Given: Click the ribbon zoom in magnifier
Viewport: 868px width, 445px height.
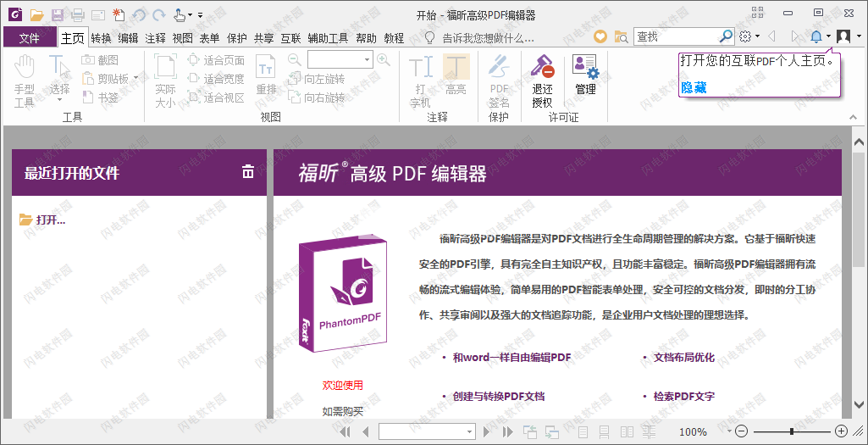Looking at the screenshot, I should (x=383, y=59).
